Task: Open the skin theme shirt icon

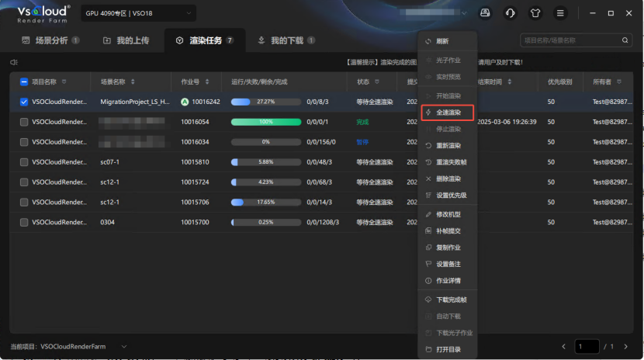Action: [535, 13]
